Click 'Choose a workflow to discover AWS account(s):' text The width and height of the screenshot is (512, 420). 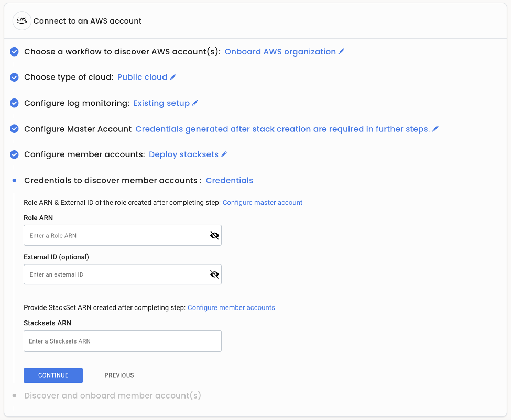pyautogui.click(x=123, y=51)
